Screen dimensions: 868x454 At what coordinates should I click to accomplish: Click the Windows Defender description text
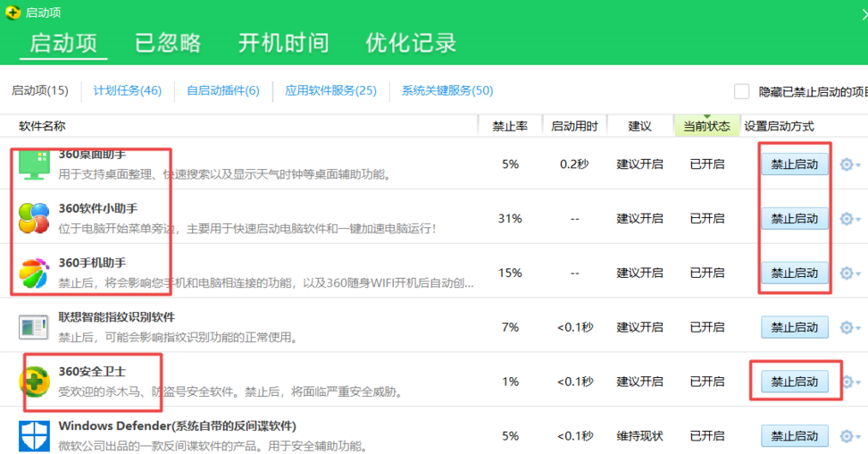coord(213,446)
